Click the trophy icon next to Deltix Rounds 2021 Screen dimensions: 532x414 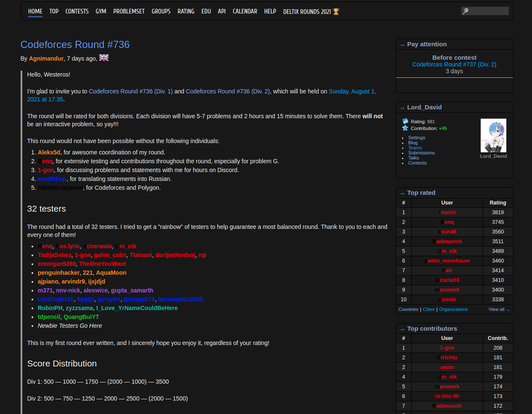[x=336, y=11]
